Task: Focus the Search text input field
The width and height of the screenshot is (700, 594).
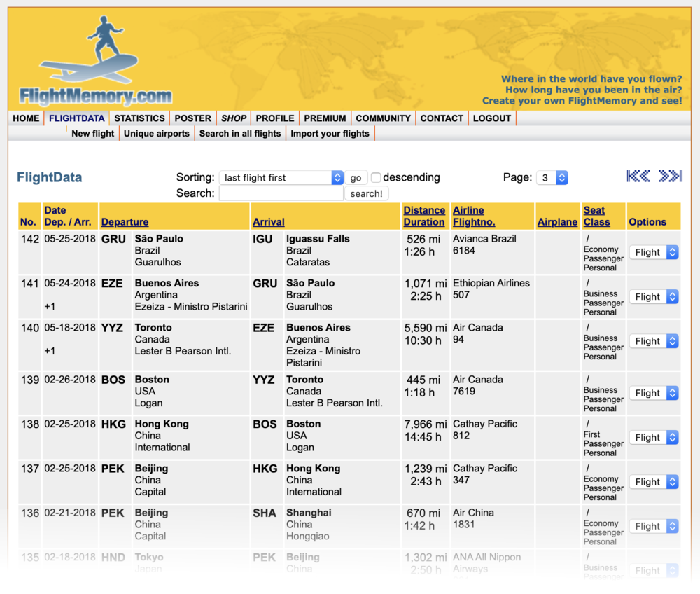Action: [x=281, y=193]
